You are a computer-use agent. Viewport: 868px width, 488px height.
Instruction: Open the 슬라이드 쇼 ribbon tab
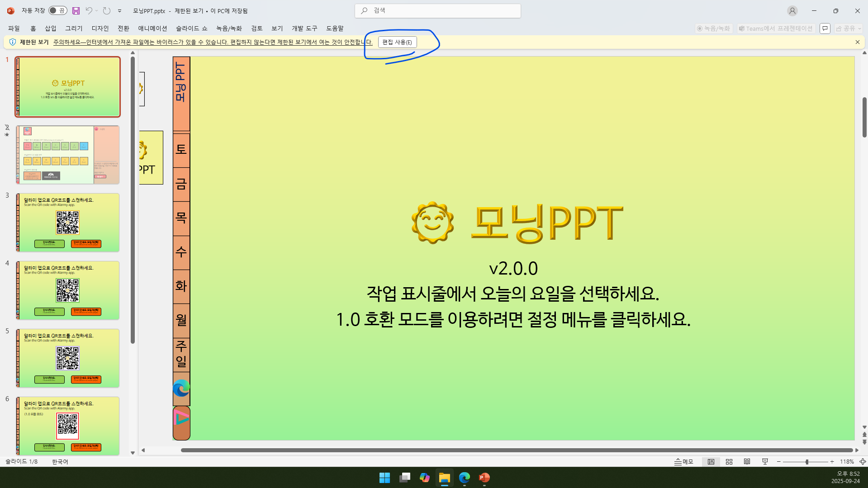190,28
